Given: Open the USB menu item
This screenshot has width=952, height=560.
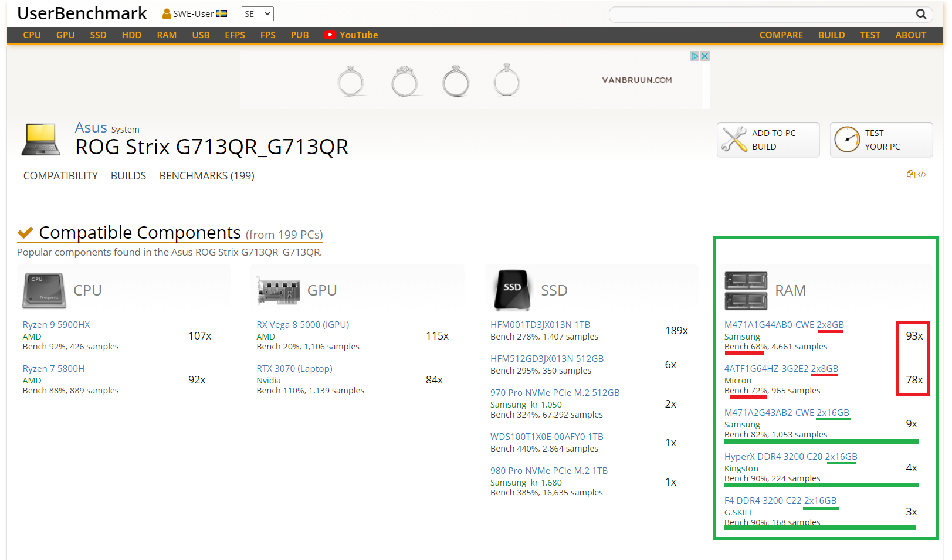Looking at the screenshot, I should pos(201,35).
